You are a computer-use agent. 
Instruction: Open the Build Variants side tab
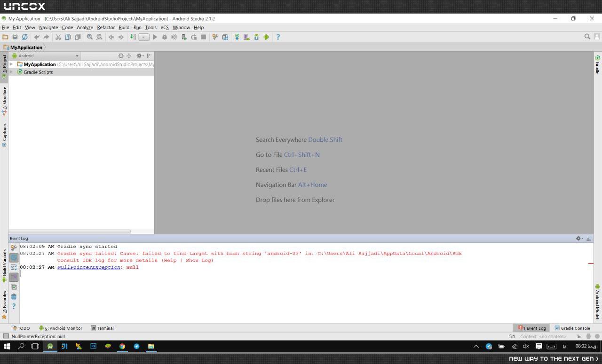(4, 266)
